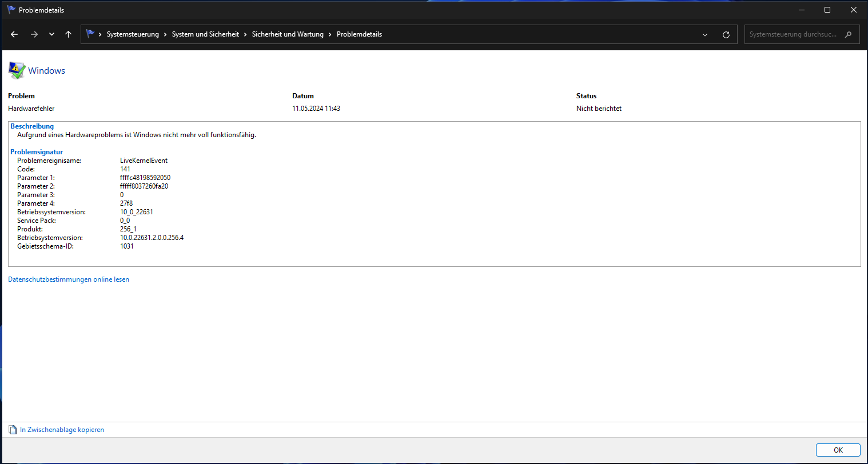Select the code value 141
868x464 pixels.
tap(125, 169)
